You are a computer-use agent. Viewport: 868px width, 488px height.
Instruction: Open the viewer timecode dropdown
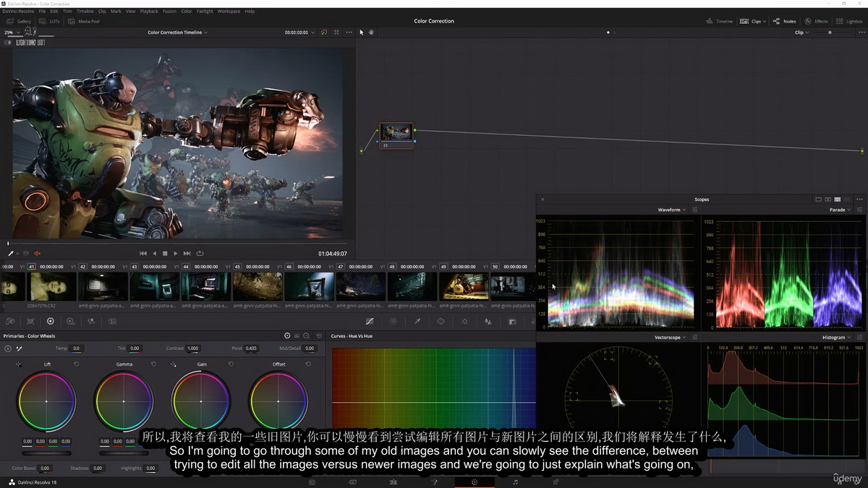pyautogui.click(x=299, y=33)
